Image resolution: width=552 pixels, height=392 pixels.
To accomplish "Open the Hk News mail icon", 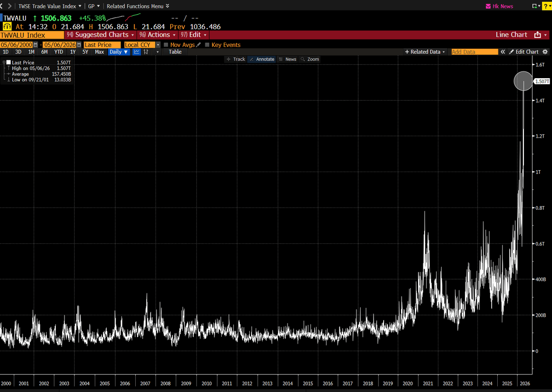I will pos(489,6).
